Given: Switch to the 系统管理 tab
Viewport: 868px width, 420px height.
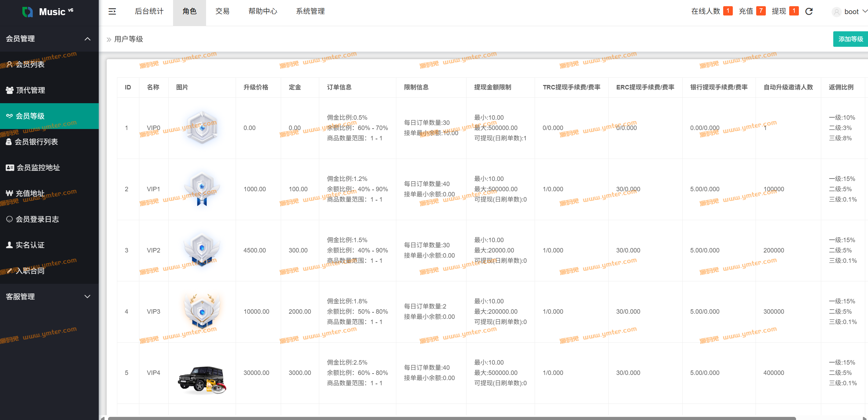Looking at the screenshot, I should (x=310, y=11).
